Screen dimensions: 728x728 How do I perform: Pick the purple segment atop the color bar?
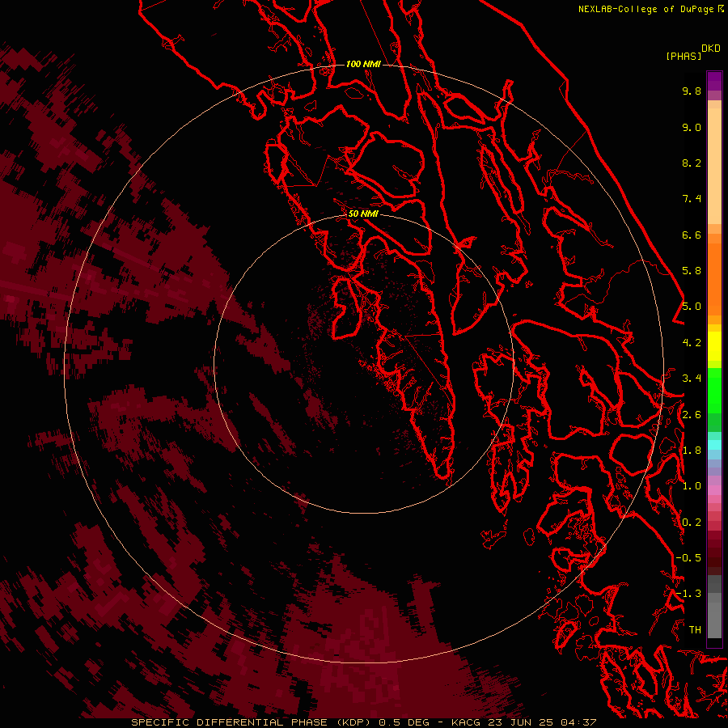pyautogui.click(x=714, y=82)
